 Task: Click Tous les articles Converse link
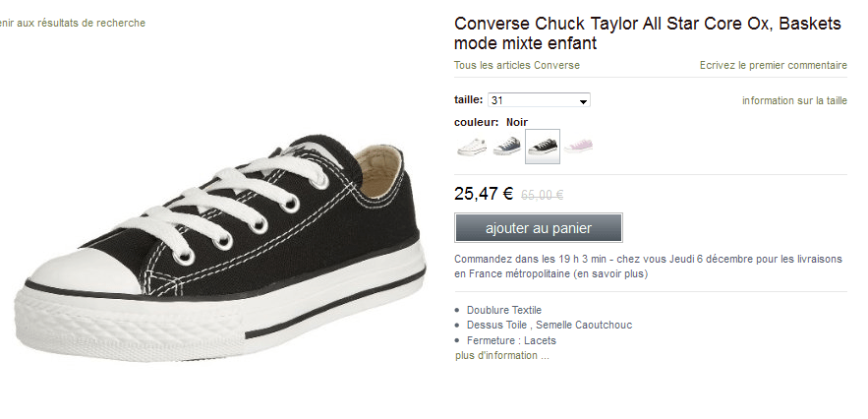(517, 66)
